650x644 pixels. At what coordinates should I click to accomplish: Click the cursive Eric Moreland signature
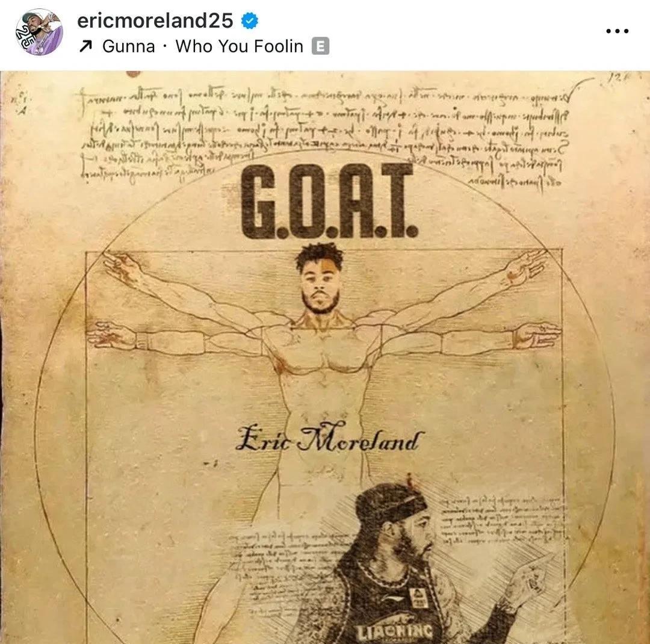pos(330,438)
